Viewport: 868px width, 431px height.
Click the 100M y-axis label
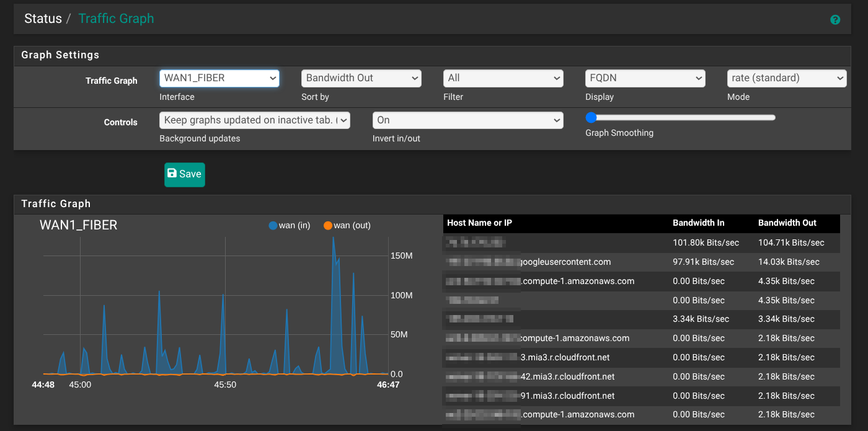pos(401,295)
